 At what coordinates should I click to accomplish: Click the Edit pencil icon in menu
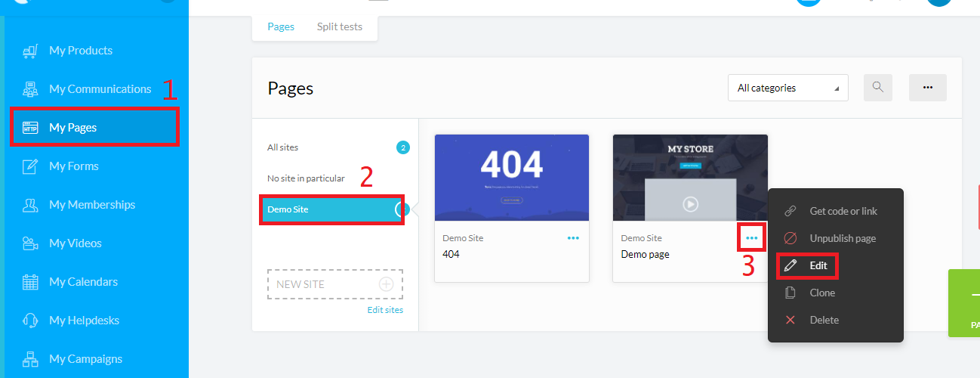point(790,265)
